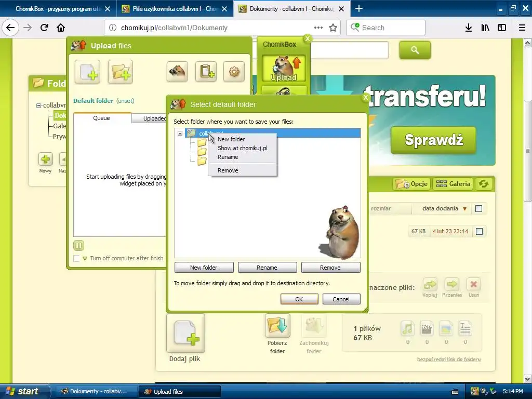Tick the checkbox for the 67 KB file
The height and width of the screenshot is (399, 532).
[479, 231]
